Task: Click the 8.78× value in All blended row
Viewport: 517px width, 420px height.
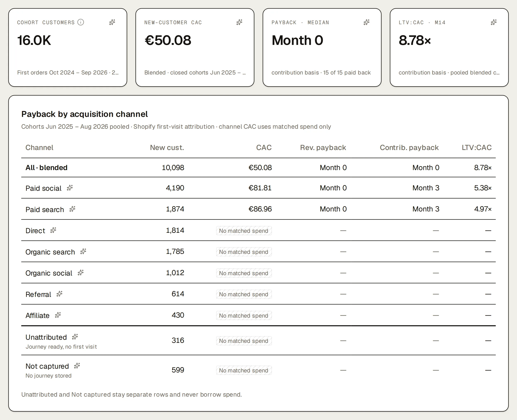Action: tap(483, 168)
